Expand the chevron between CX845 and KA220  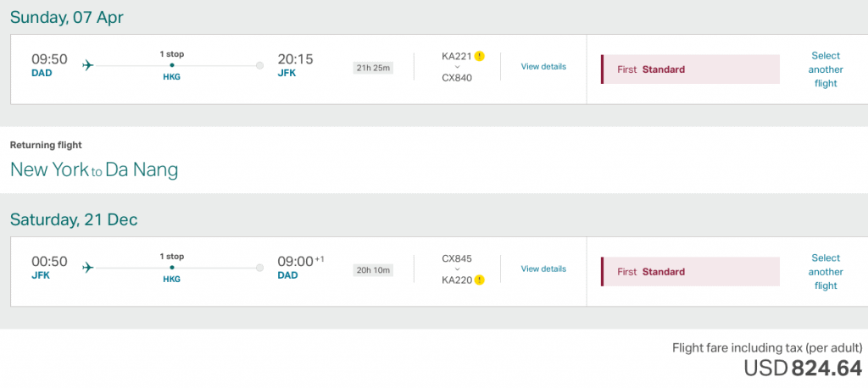[457, 269]
